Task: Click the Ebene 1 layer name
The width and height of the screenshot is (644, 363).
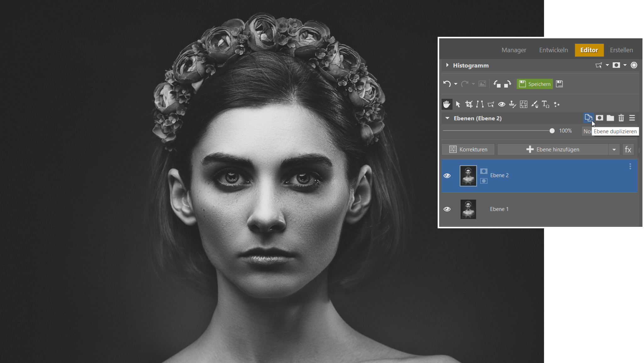Action: (499, 209)
